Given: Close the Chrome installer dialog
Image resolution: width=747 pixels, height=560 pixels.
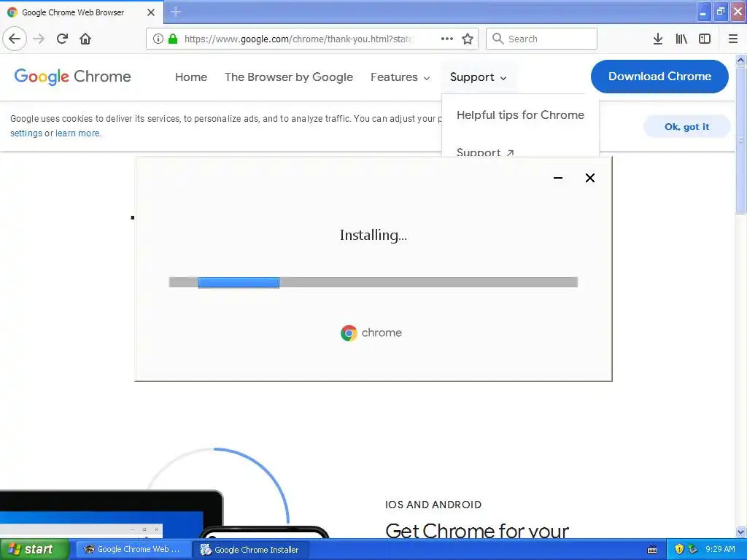Looking at the screenshot, I should click(589, 178).
